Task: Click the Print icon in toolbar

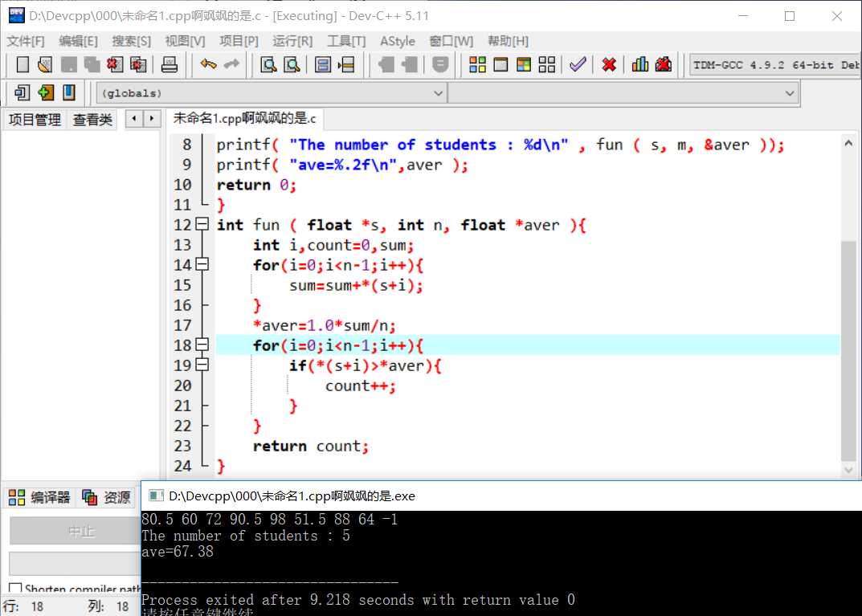Action: click(x=170, y=65)
